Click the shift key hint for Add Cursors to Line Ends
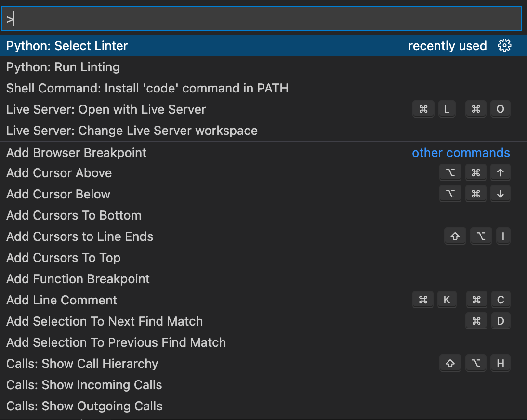This screenshot has height=420, width=527. coord(455,236)
